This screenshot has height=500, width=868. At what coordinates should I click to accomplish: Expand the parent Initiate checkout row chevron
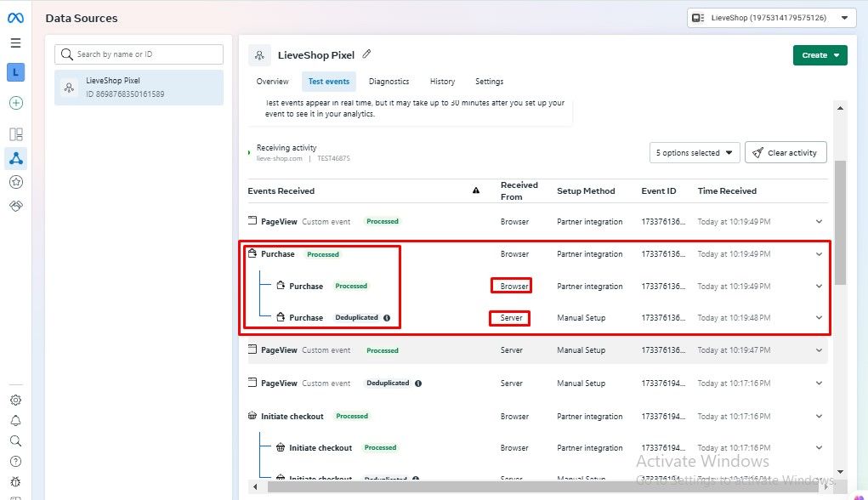tap(820, 417)
